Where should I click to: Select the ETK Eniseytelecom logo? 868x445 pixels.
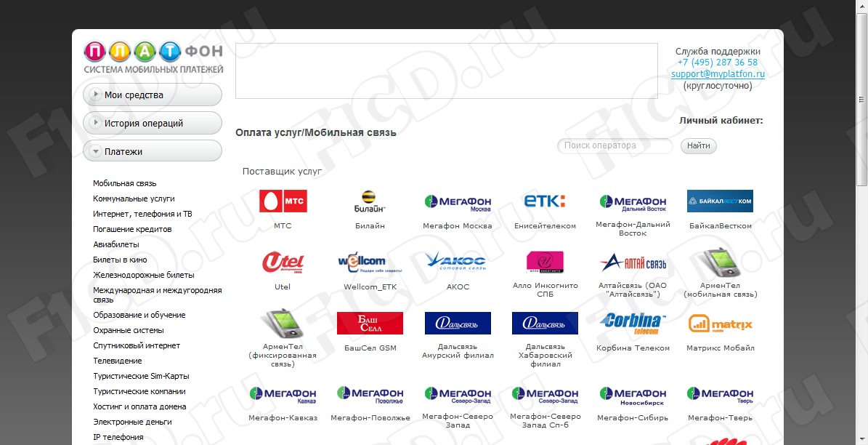(545, 201)
